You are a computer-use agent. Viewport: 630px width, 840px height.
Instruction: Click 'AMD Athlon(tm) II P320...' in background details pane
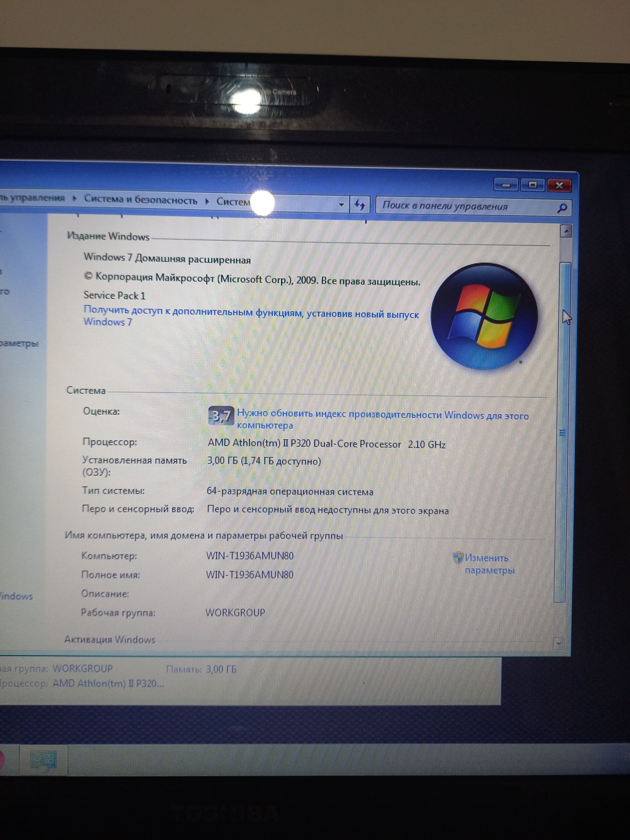(108, 683)
